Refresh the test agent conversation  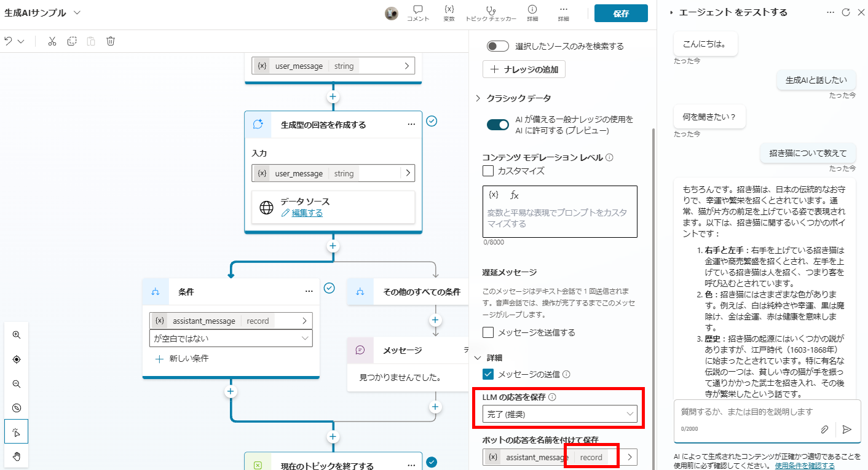pyautogui.click(x=846, y=12)
